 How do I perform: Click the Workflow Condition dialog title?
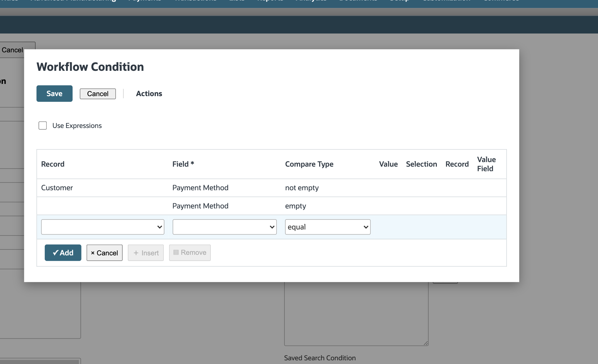coord(90,67)
